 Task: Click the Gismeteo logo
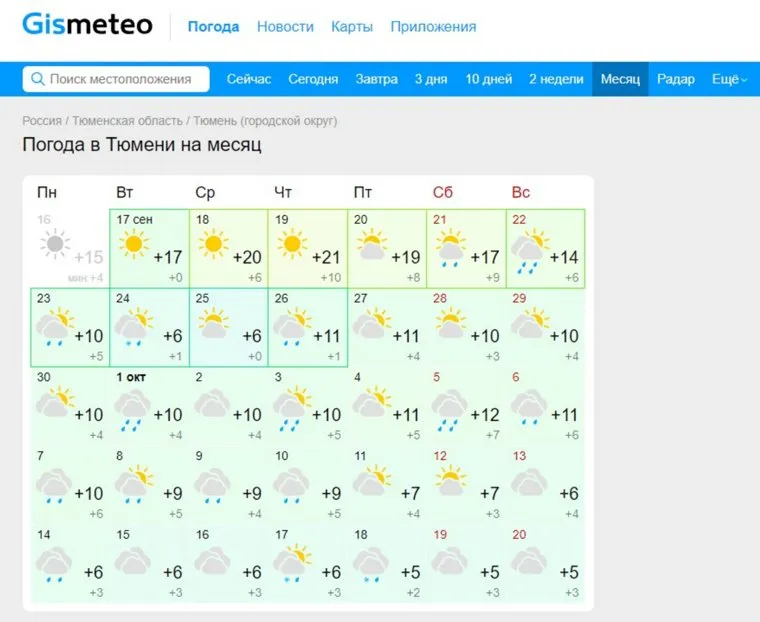click(x=87, y=25)
